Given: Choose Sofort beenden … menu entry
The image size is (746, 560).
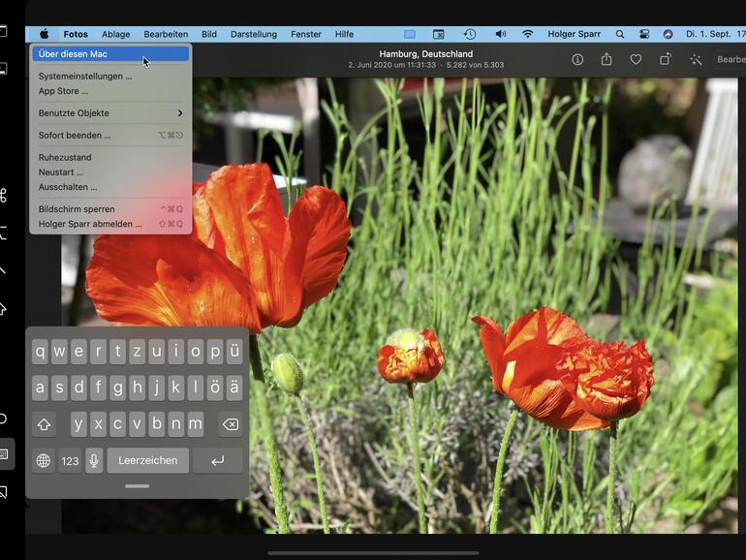Looking at the screenshot, I should click(110, 135).
